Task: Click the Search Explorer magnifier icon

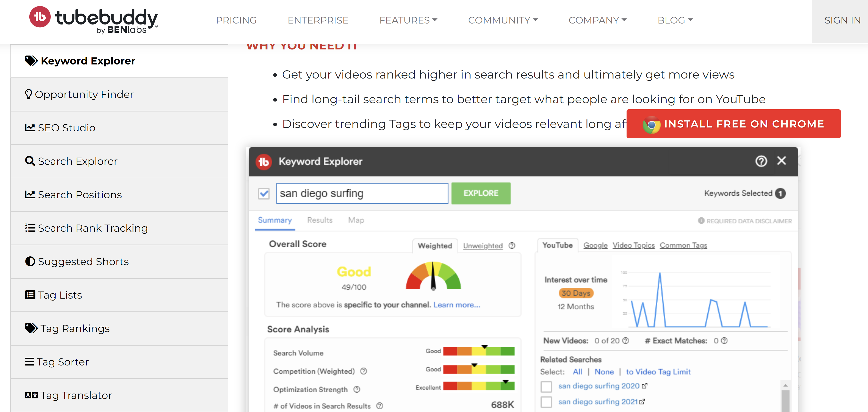Action: (30, 161)
